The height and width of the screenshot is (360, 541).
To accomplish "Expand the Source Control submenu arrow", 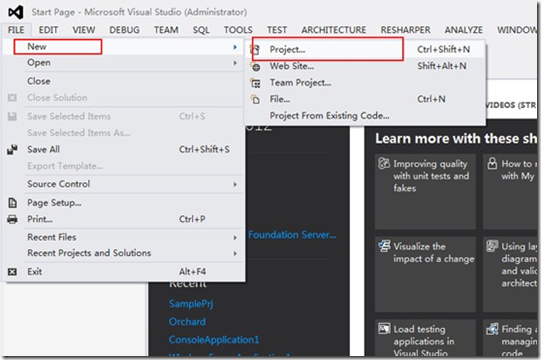I will pyautogui.click(x=235, y=185).
